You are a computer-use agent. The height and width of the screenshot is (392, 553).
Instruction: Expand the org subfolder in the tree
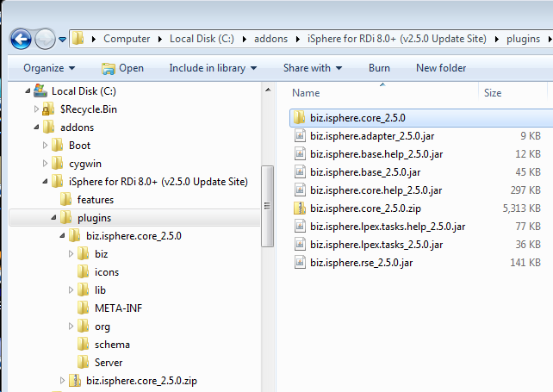pyautogui.click(x=71, y=326)
